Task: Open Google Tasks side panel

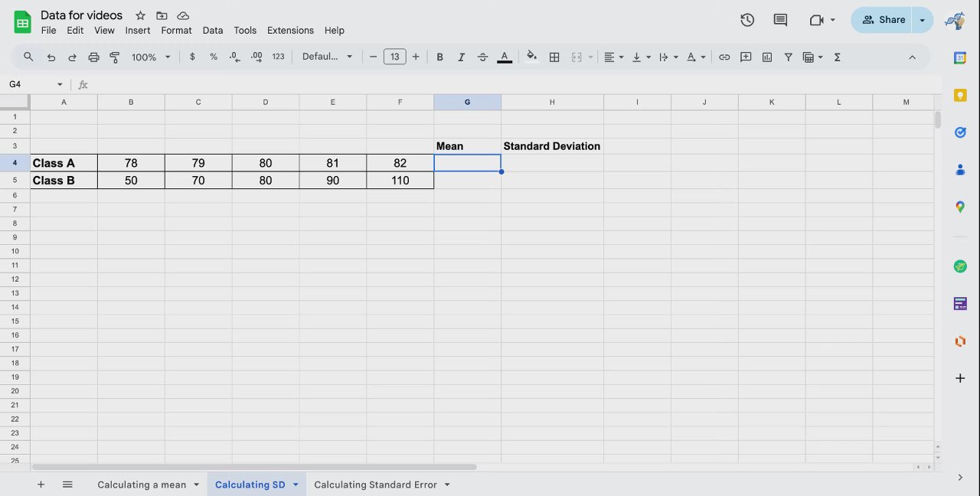Action: click(960, 132)
